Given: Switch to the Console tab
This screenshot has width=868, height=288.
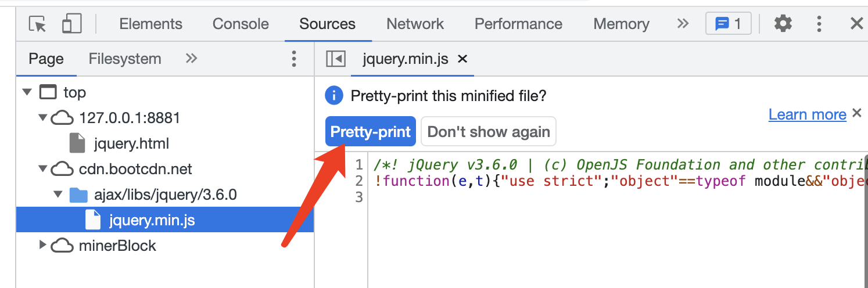Looking at the screenshot, I should pos(241,24).
